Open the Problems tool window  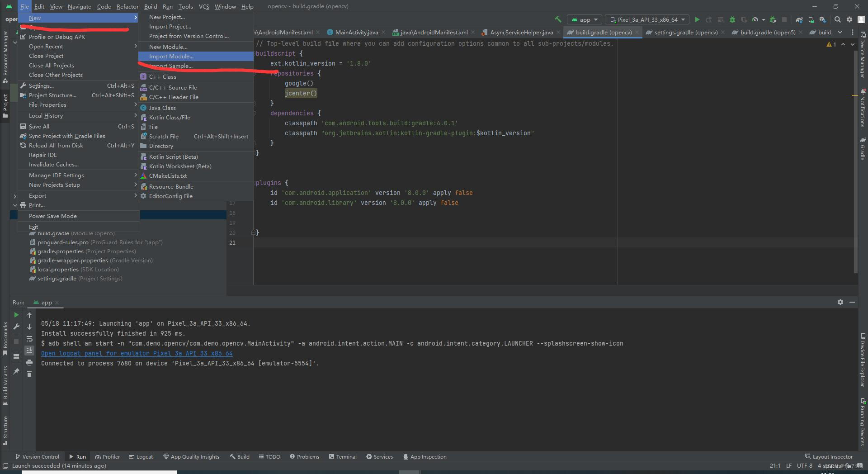pos(304,456)
